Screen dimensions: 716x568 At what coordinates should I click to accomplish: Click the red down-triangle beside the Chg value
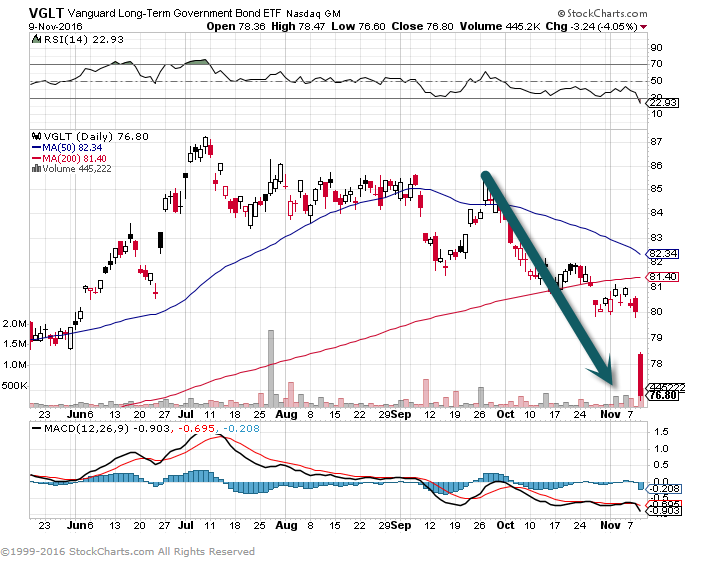643,27
